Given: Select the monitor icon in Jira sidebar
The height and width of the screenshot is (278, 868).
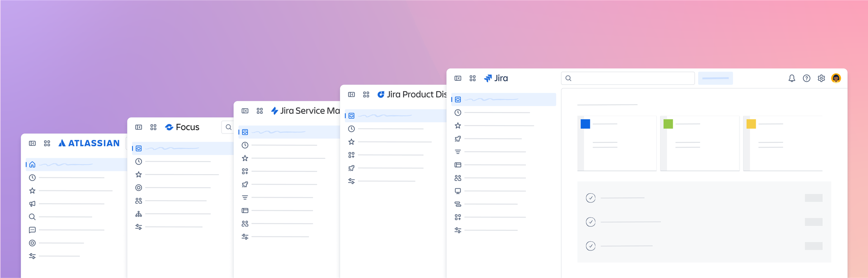Looking at the screenshot, I should (458, 191).
